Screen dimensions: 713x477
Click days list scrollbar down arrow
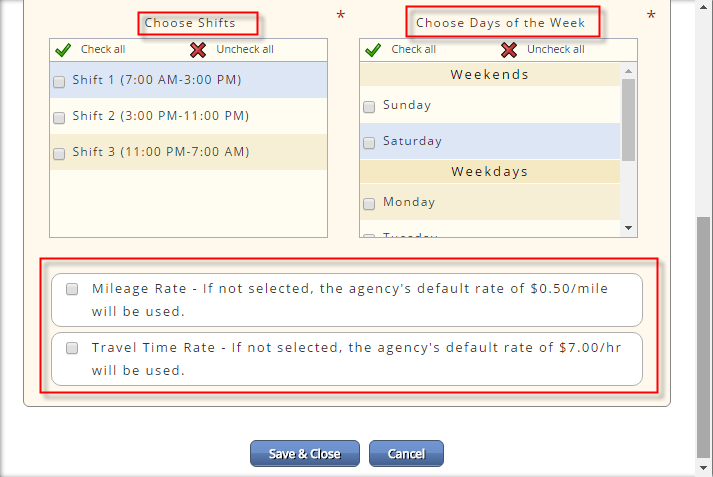point(629,228)
